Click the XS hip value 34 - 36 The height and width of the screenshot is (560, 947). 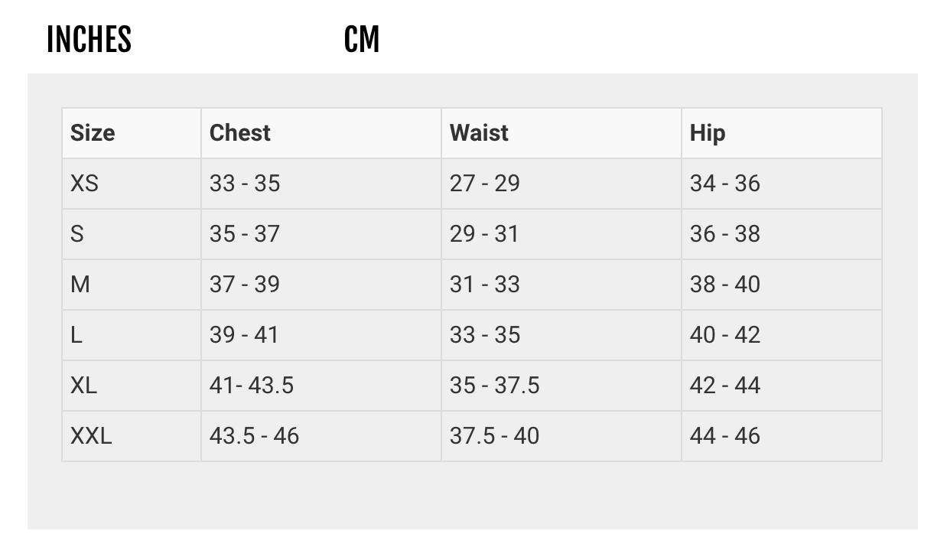click(x=724, y=184)
